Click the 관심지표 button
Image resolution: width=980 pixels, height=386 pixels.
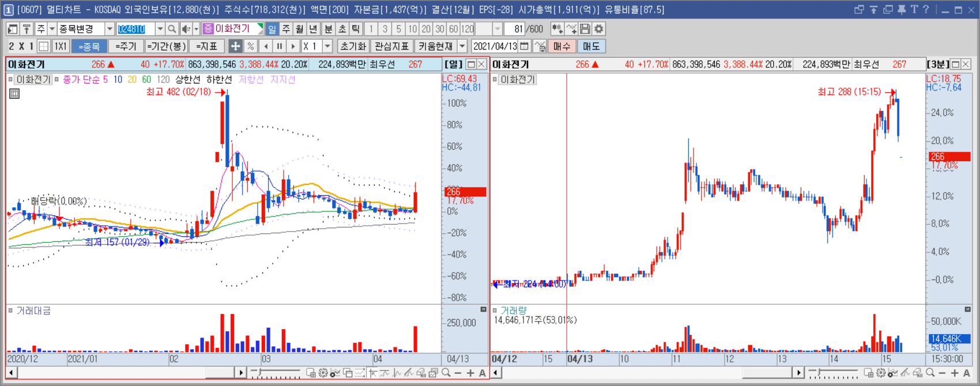click(392, 46)
